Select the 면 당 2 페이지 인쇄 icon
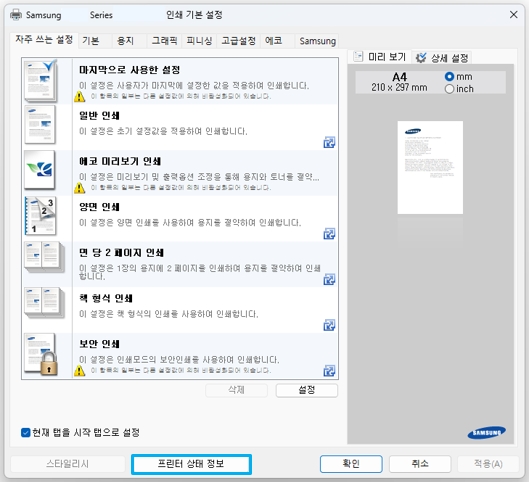529x482 pixels. pyautogui.click(x=44, y=257)
